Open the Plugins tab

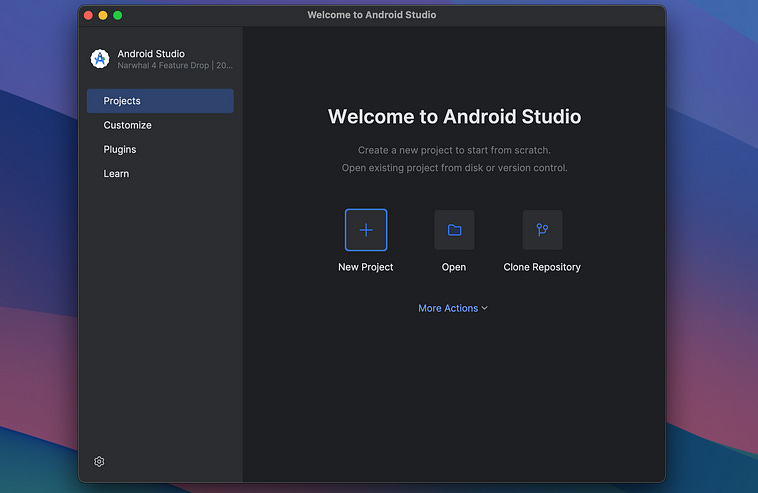click(x=160, y=149)
